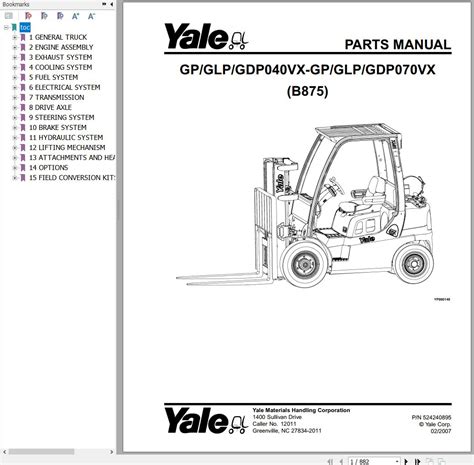Expand the 2 ENGINE ASSEMBLY bookmark
Image resolution: width=474 pixels, height=465 pixels.
(14, 47)
